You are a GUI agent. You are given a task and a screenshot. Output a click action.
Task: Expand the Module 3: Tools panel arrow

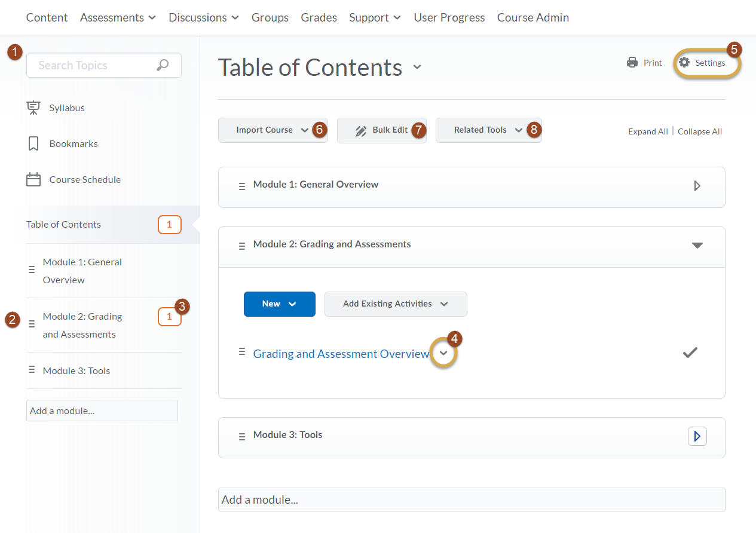tap(697, 436)
